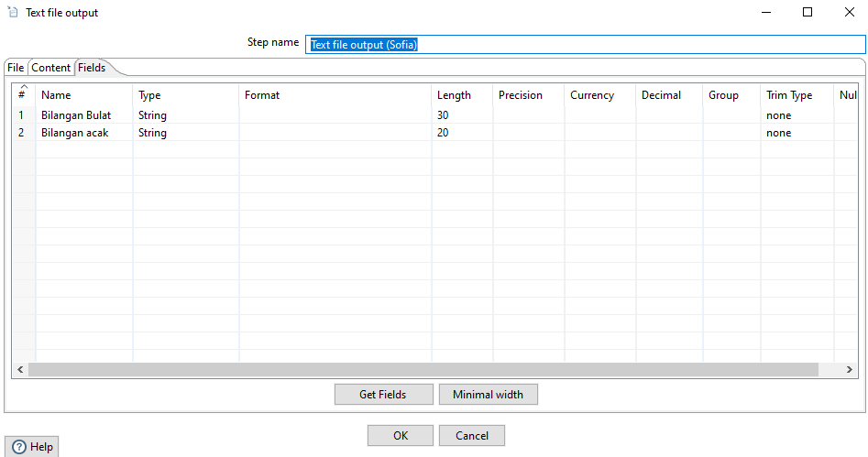The height and width of the screenshot is (457, 868).
Task: Open the Content tab
Action: (x=51, y=68)
